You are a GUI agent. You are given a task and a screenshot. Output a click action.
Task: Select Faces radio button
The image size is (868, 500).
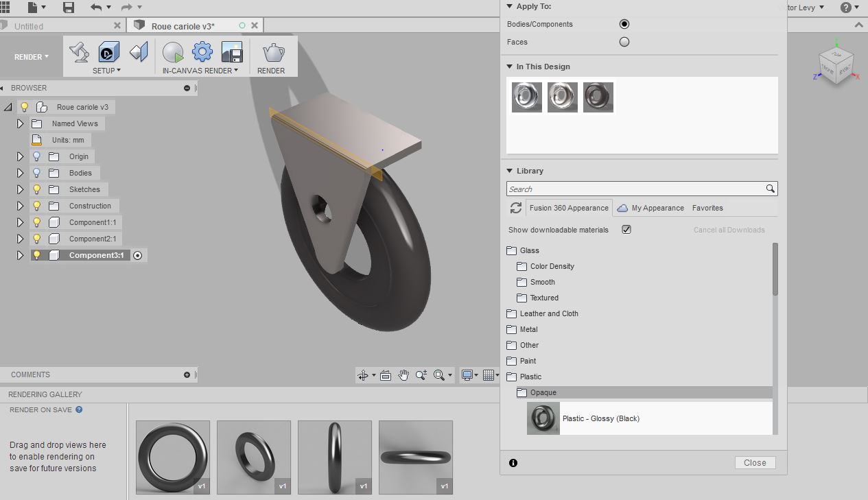tap(624, 42)
